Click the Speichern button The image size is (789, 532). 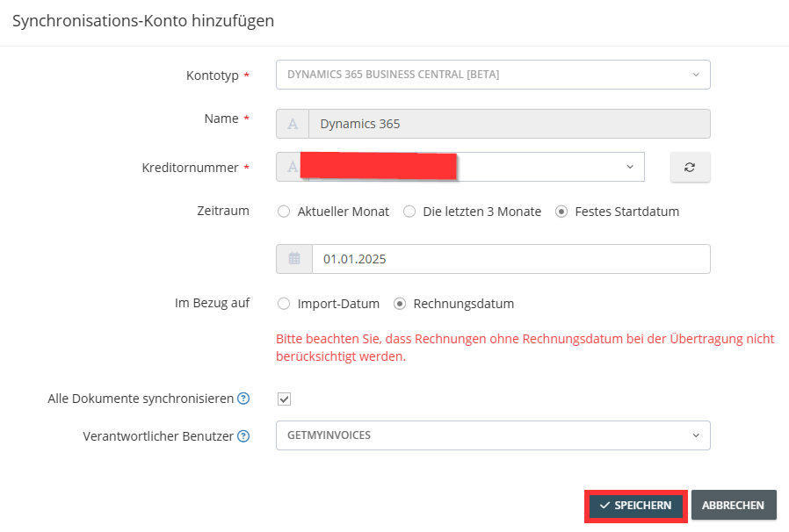tap(636, 506)
